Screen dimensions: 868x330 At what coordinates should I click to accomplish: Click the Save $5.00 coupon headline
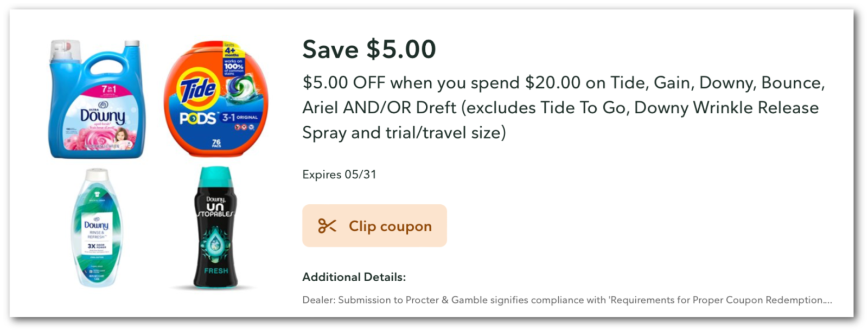368,50
